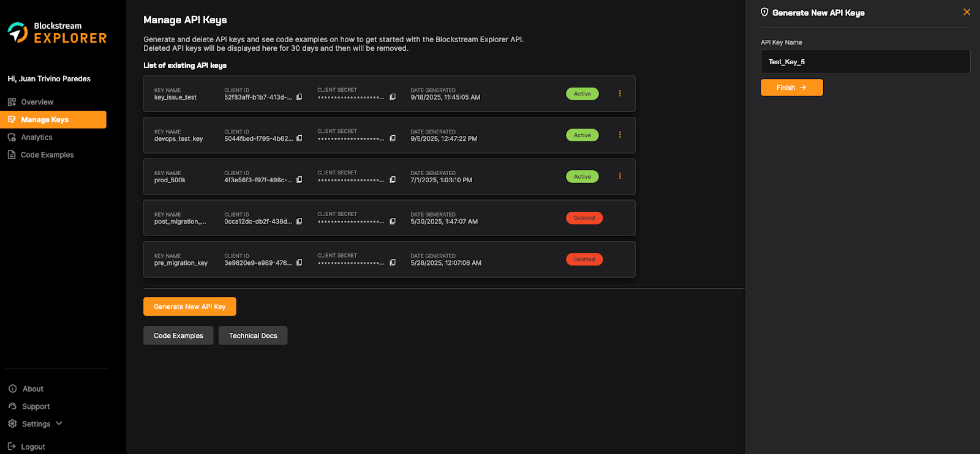Open options menu for key_issue_test
The height and width of the screenshot is (454, 980).
620,94
